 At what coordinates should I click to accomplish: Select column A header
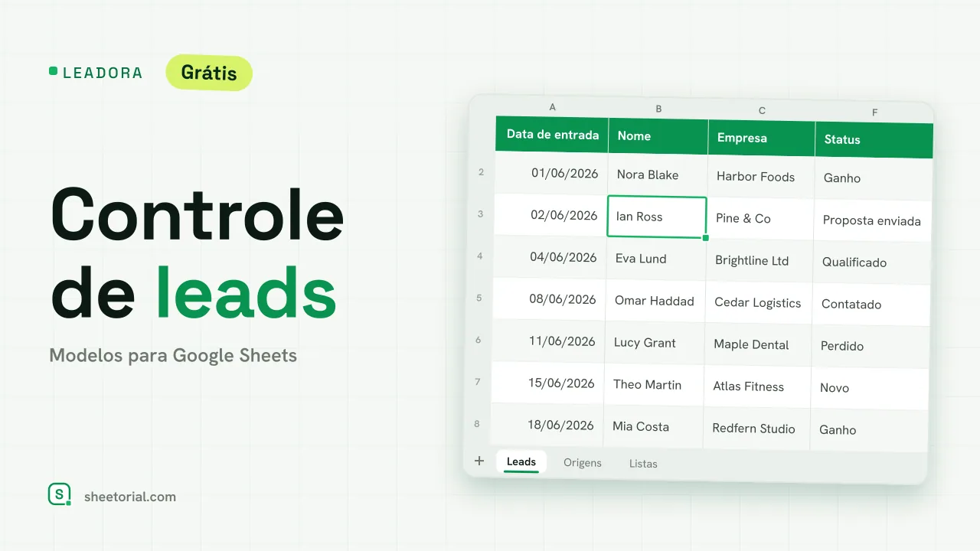[x=552, y=107]
